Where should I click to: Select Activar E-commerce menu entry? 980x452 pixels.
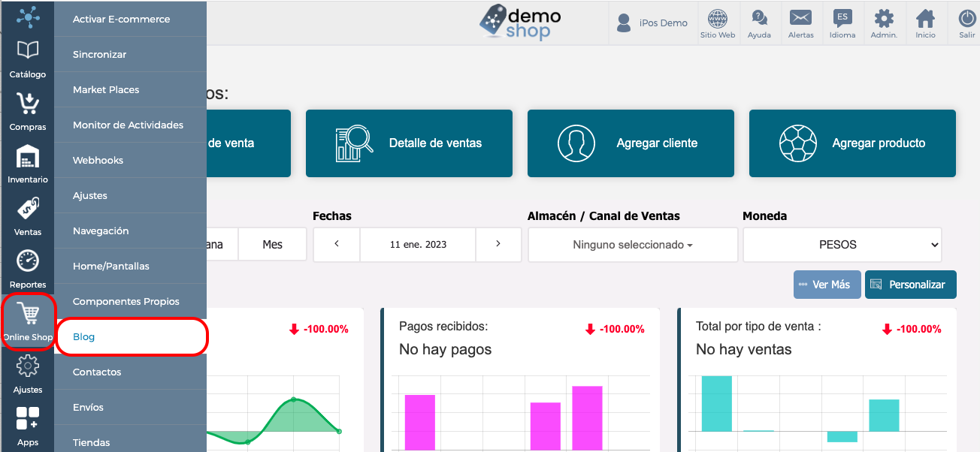coord(130,19)
